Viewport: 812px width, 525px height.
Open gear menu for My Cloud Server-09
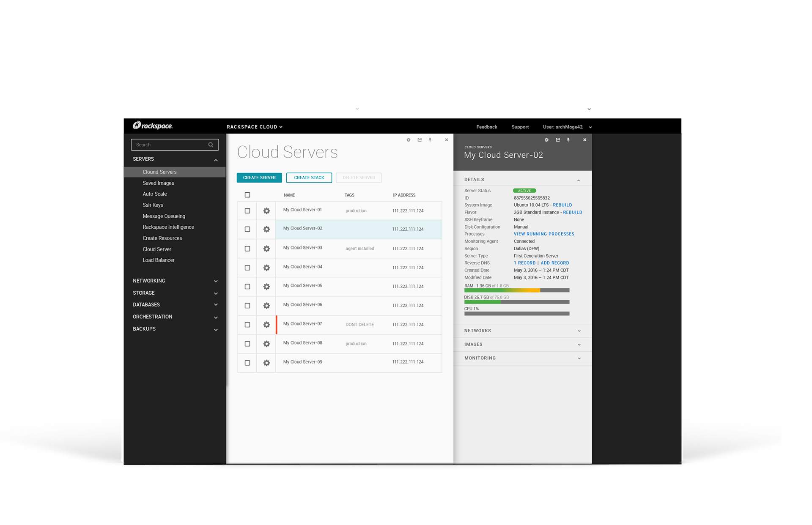pos(266,363)
